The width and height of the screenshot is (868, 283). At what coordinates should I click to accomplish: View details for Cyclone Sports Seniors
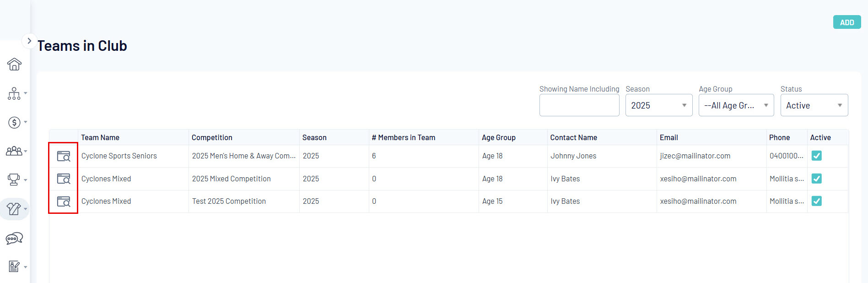[64, 156]
